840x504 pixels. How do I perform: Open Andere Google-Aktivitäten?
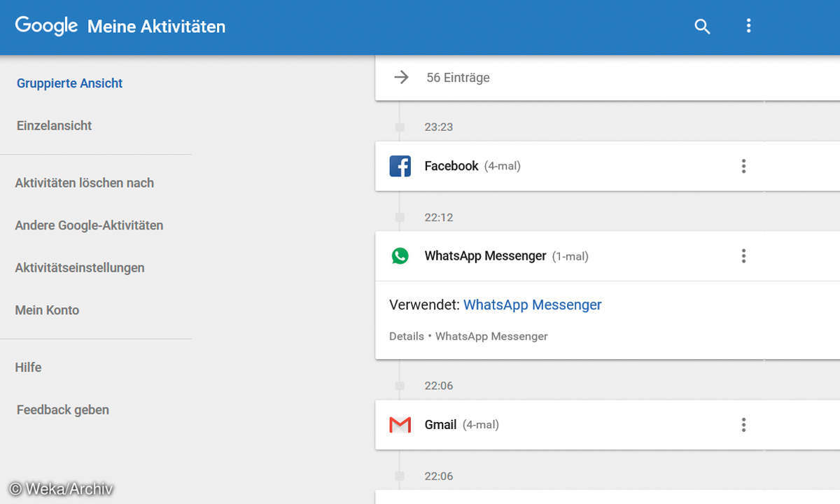[x=89, y=225]
